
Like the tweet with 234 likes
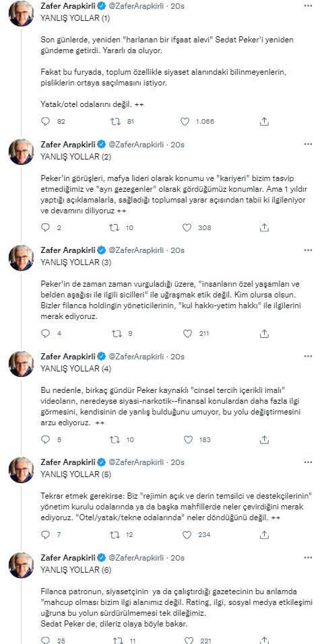click(x=187, y=534)
